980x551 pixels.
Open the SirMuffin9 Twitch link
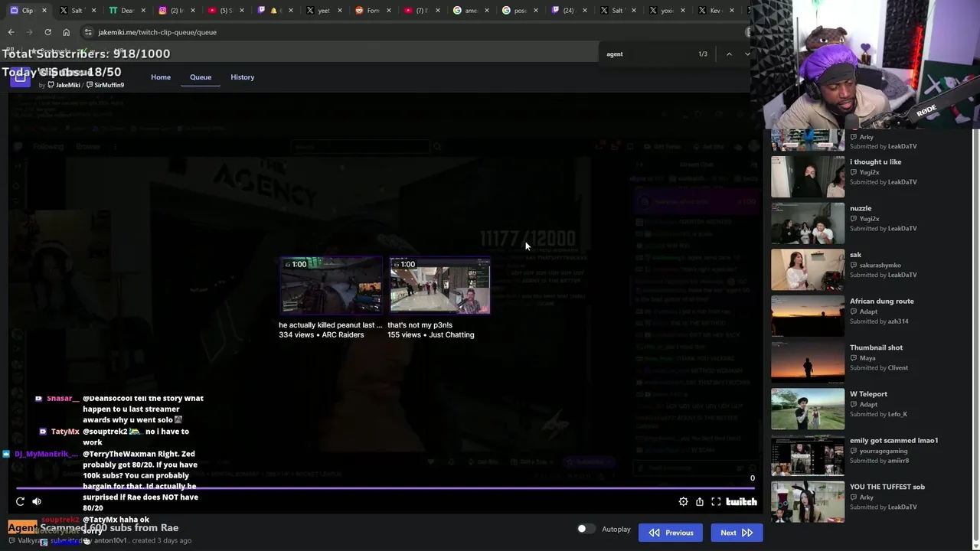(x=105, y=85)
